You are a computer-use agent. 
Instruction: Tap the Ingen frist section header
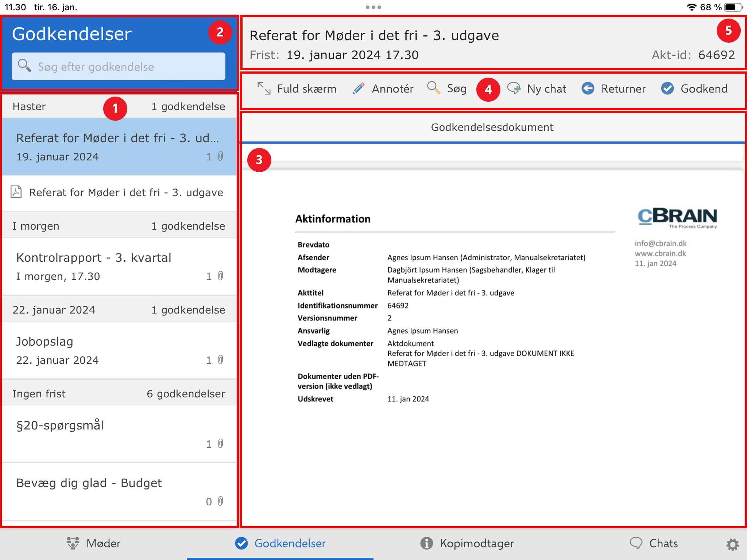pos(119,394)
